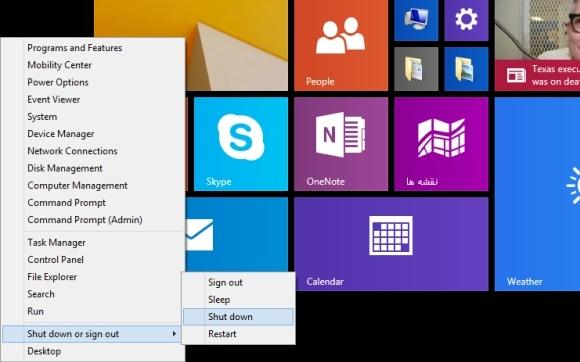Open Task Manager
Image resolution: width=580 pixels, height=362 pixels.
click(56, 243)
